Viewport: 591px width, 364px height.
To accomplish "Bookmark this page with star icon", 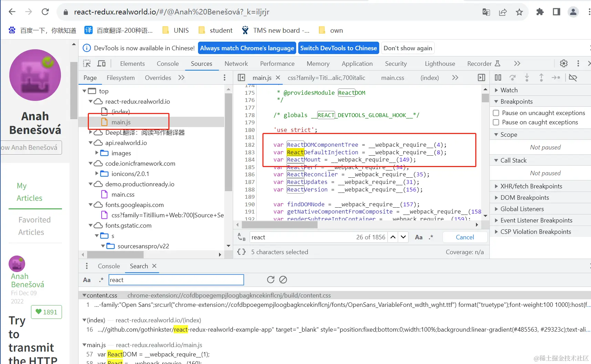I will (x=519, y=12).
